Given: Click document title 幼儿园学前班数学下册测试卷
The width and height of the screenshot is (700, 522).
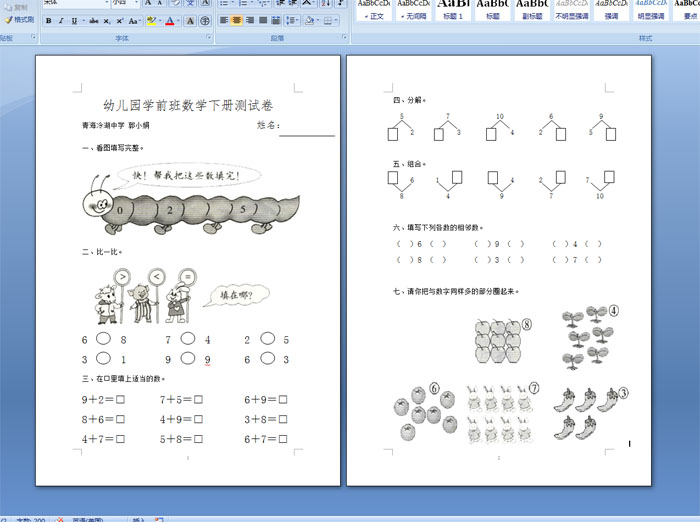Looking at the screenshot, I should click(x=188, y=105).
